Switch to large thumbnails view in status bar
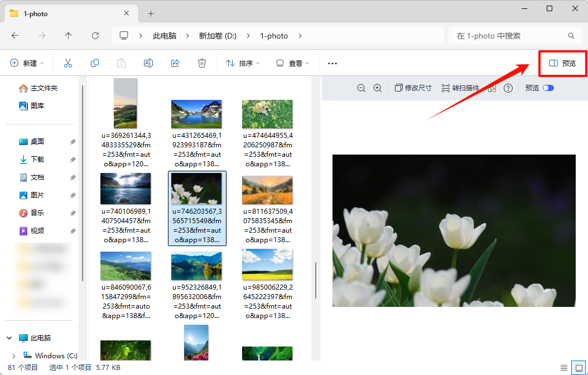The image size is (588, 375). click(x=579, y=368)
